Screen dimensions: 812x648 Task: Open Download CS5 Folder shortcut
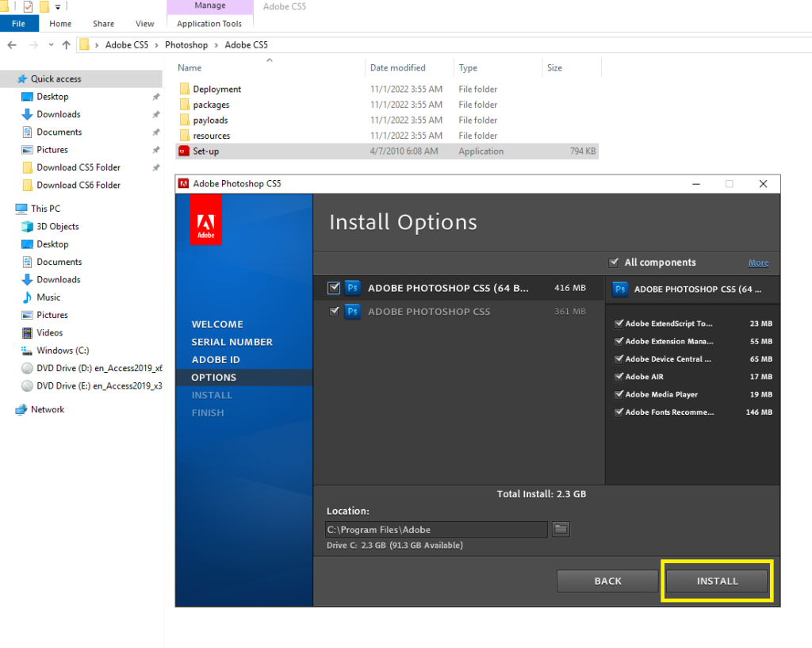pos(79,167)
